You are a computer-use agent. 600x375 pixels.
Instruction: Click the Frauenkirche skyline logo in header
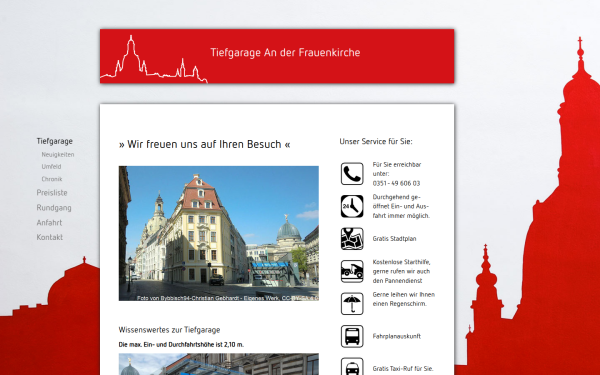154,59
